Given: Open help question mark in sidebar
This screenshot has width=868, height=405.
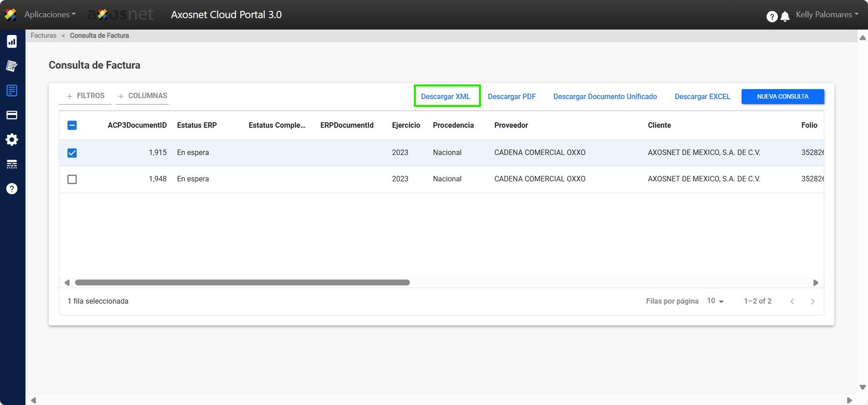Looking at the screenshot, I should [12, 189].
